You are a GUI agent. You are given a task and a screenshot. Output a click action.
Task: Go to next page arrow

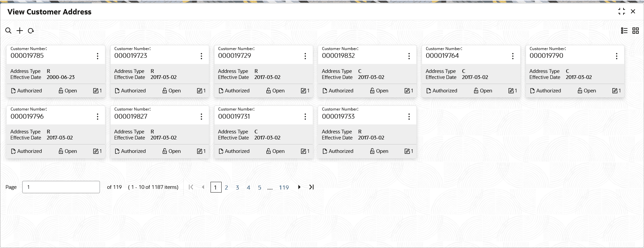(299, 187)
